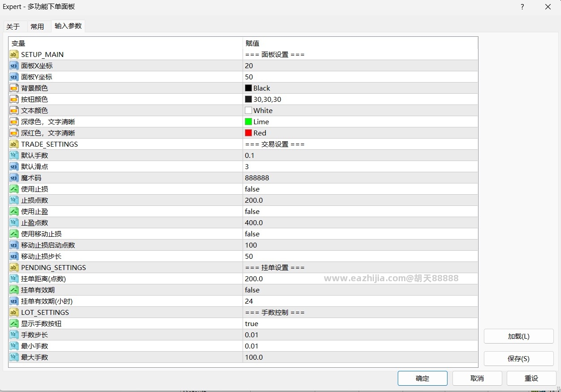The image size is (561, 392).
Task: Click the boolean icon beside 使用移动止损
Action: [14, 234]
